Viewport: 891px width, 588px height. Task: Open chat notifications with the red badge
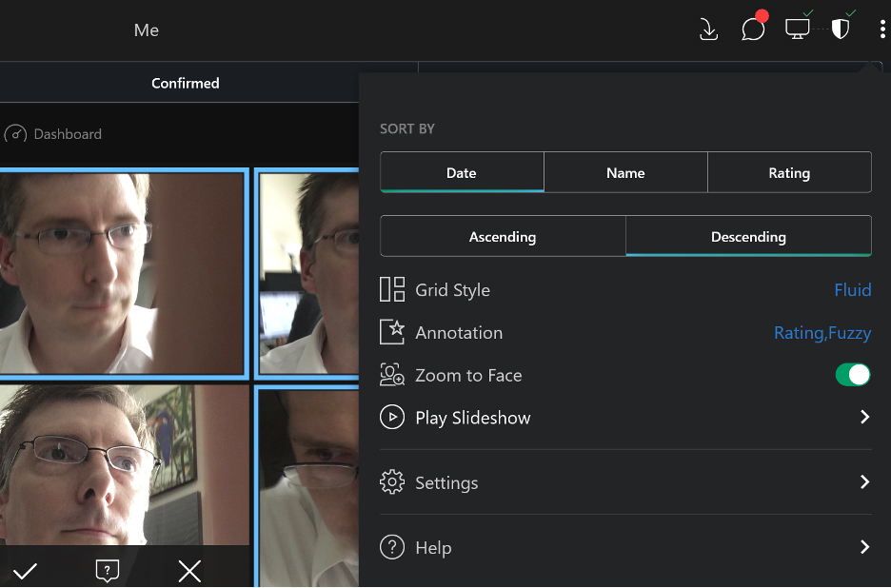pos(753,29)
